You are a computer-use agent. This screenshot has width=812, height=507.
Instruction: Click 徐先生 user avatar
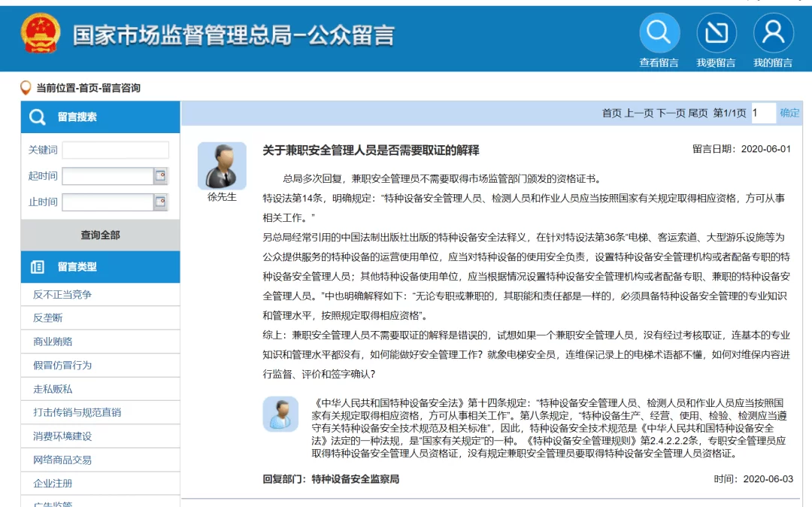(x=222, y=165)
